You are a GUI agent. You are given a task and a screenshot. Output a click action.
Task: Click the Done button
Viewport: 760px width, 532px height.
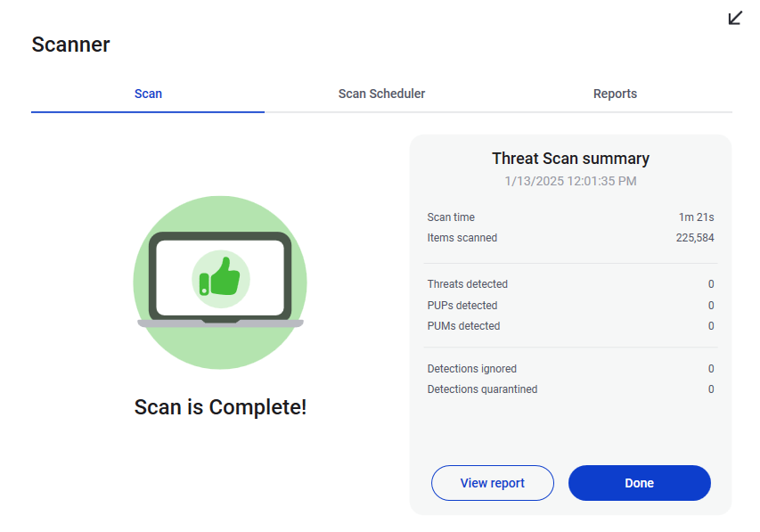pyautogui.click(x=639, y=483)
